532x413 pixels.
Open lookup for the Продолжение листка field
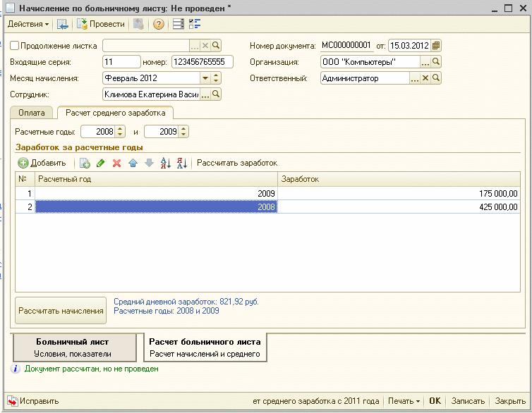pyautogui.click(x=216, y=45)
